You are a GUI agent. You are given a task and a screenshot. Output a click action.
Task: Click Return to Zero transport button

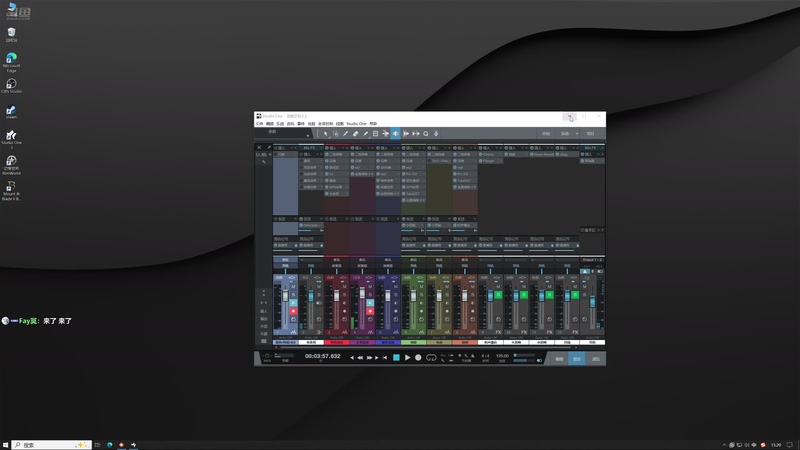pos(385,358)
